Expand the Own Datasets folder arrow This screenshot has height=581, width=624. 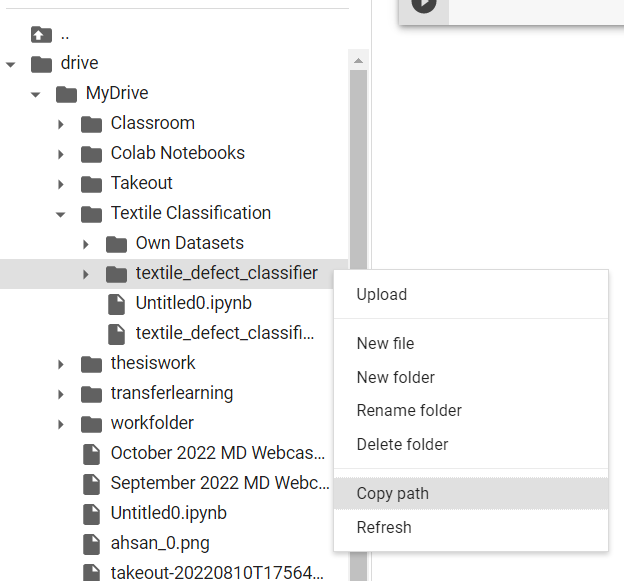[86, 244]
